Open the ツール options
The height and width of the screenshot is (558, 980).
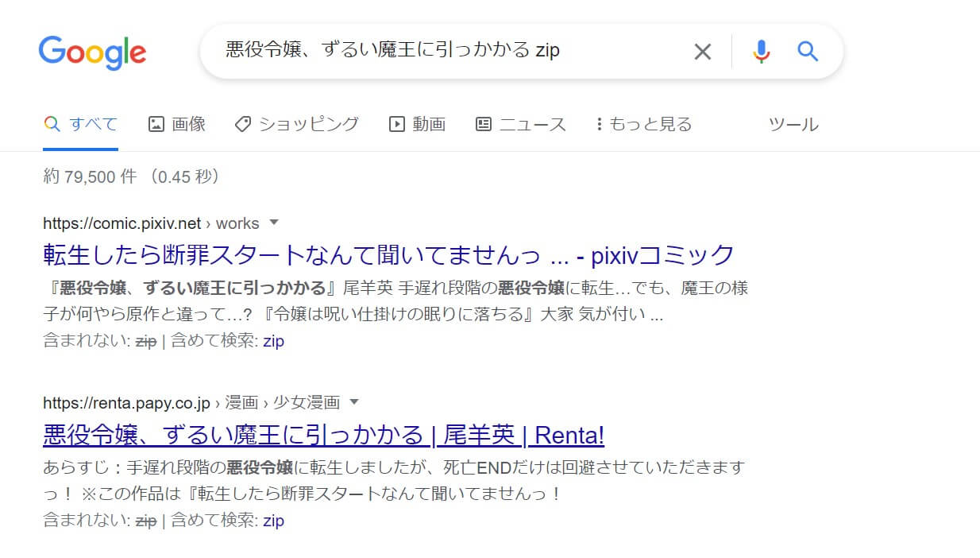pyautogui.click(x=793, y=124)
